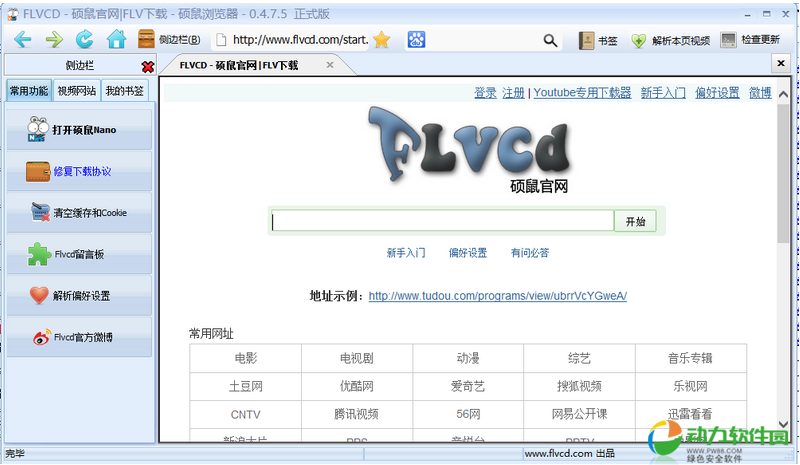The width and height of the screenshot is (800, 465).
Task: Open the 书签 bookmarks button
Action: [x=598, y=40]
